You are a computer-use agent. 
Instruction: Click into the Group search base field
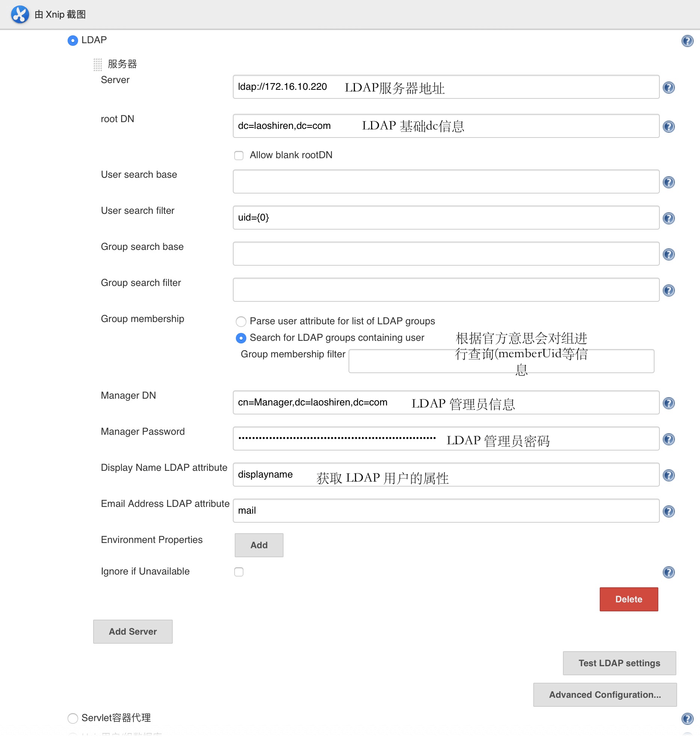446,254
